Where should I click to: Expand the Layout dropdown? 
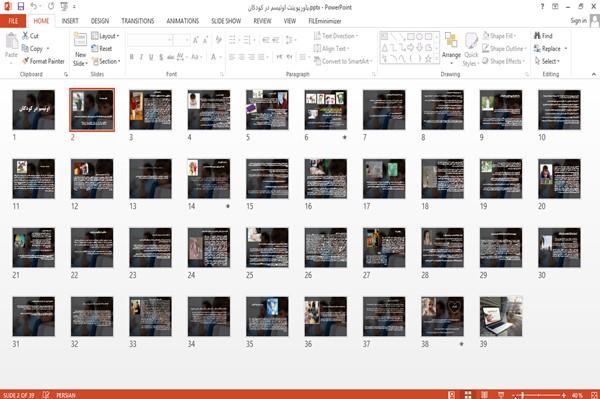coord(105,36)
